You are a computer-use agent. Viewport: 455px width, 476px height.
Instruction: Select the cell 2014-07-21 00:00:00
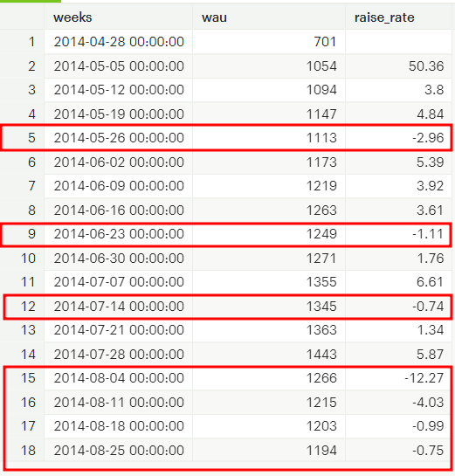(119, 329)
